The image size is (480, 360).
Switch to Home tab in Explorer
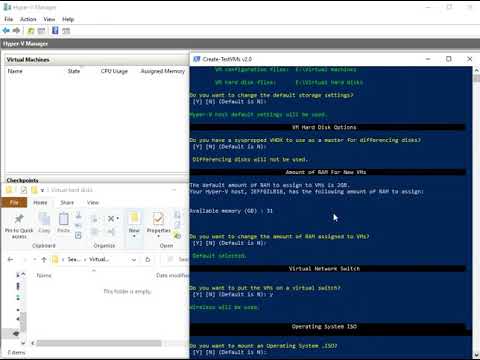40,202
